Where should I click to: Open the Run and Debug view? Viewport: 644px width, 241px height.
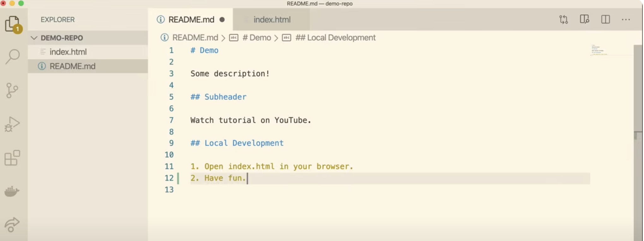[x=12, y=124]
